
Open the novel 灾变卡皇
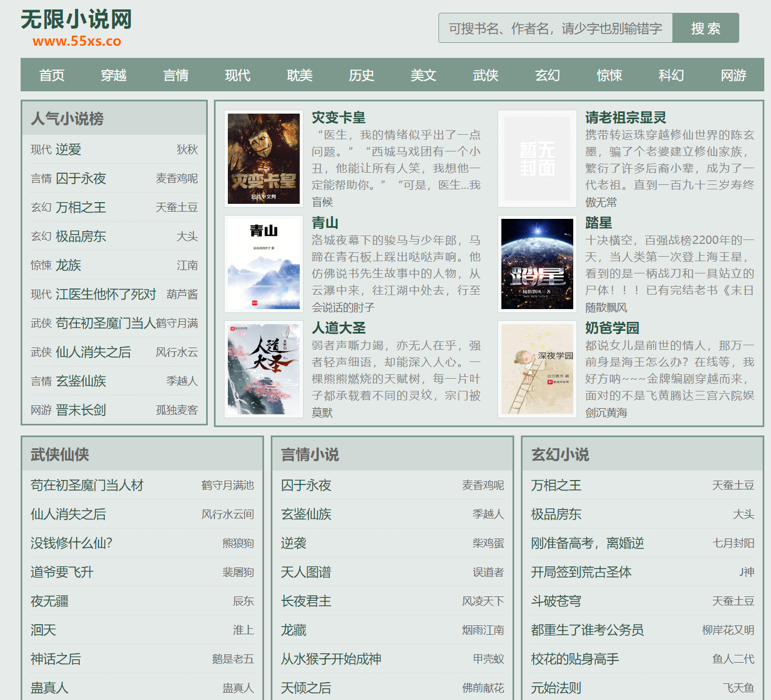[340, 118]
